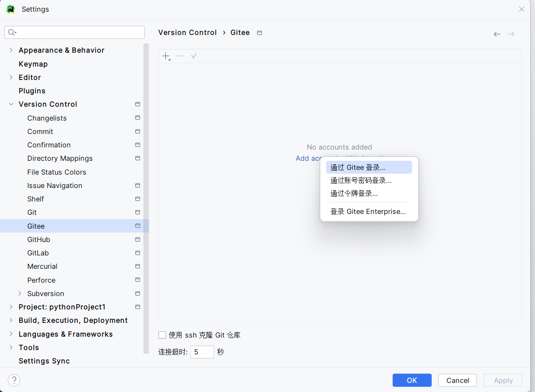Click the add account plus icon
The width and height of the screenshot is (535, 392).
coord(166,56)
